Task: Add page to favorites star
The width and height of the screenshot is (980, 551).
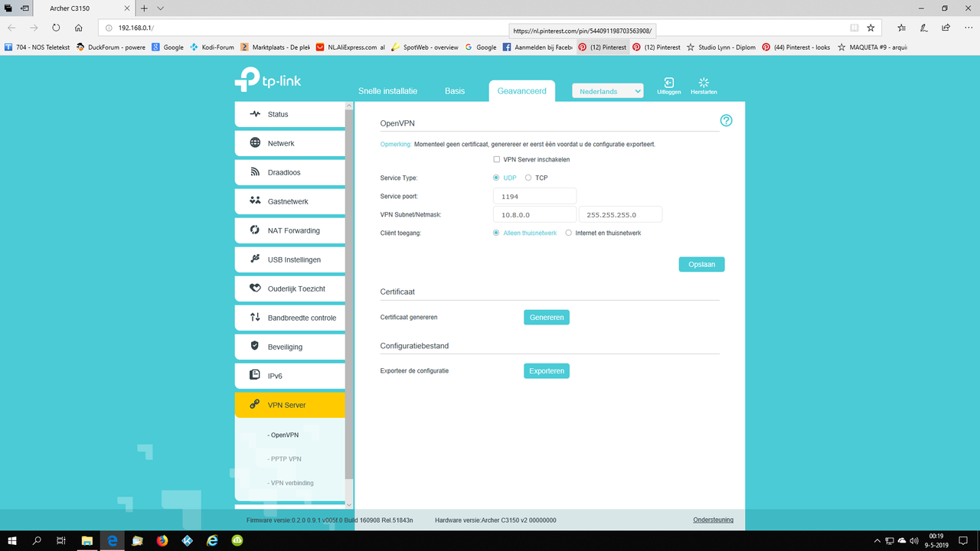Action: tap(871, 28)
